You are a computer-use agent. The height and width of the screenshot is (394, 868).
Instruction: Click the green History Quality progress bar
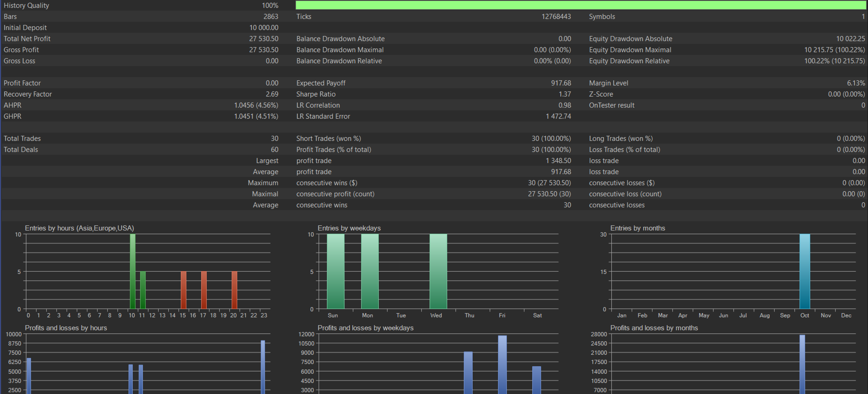tap(580, 5)
